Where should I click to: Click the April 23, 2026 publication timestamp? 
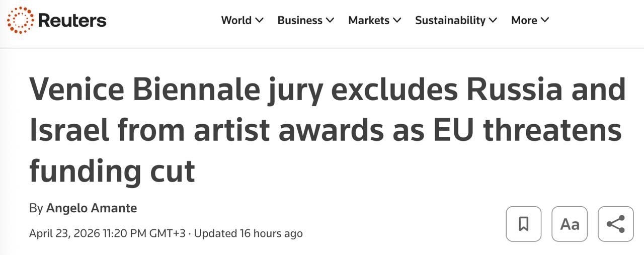[107, 233]
